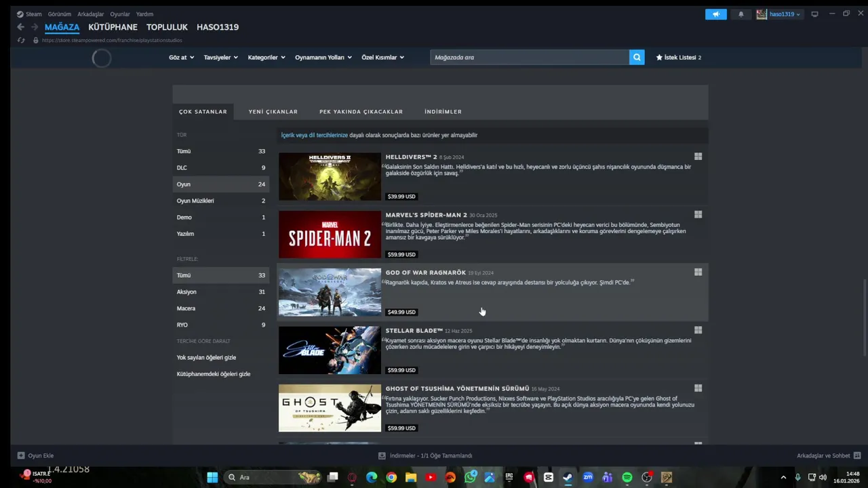Click the Steam taskbar icon
868x488 pixels.
click(568, 477)
